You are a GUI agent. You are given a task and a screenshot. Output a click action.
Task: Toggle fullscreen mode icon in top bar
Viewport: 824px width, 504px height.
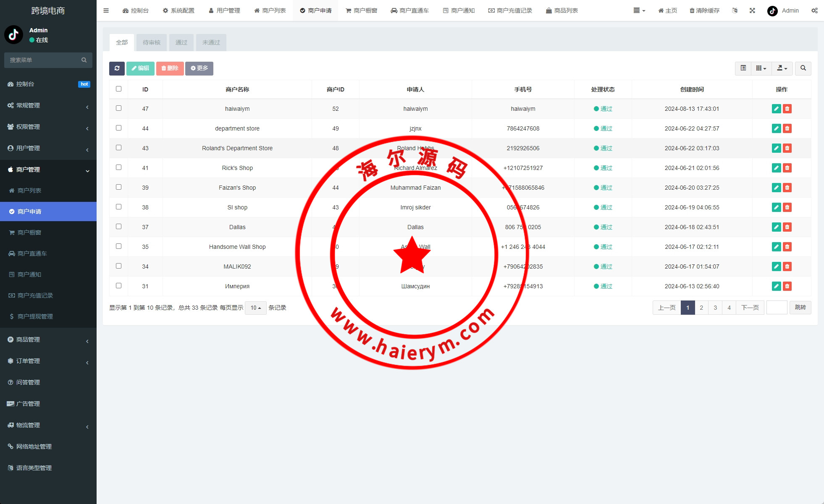[752, 10]
